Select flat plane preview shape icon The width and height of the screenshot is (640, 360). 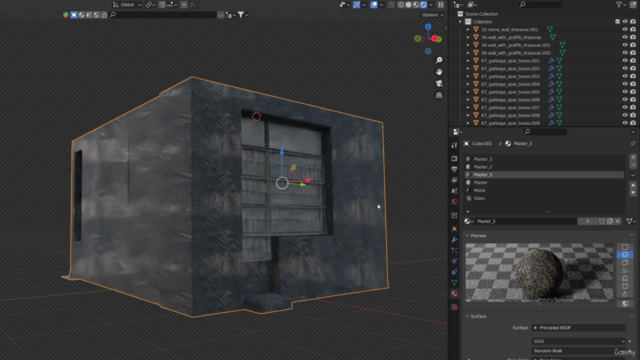click(x=624, y=247)
